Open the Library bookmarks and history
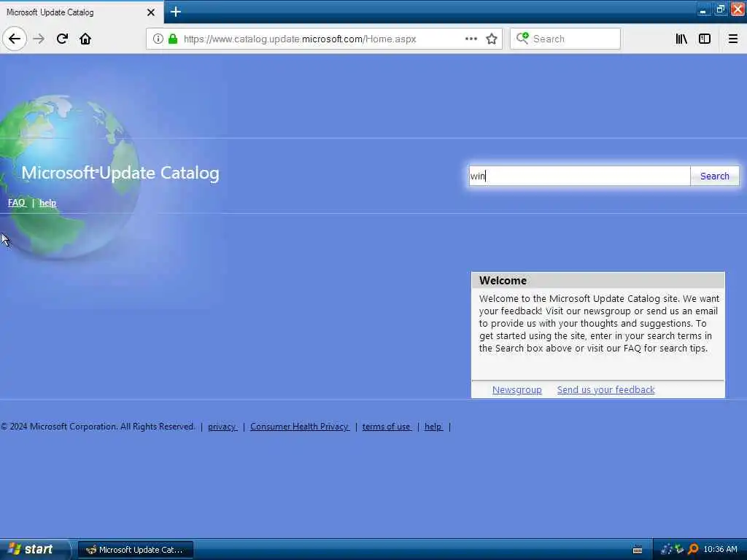 [681, 39]
